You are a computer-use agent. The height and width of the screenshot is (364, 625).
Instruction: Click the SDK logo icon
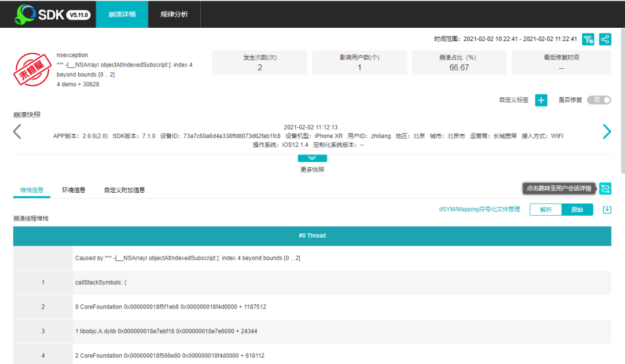click(x=25, y=14)
